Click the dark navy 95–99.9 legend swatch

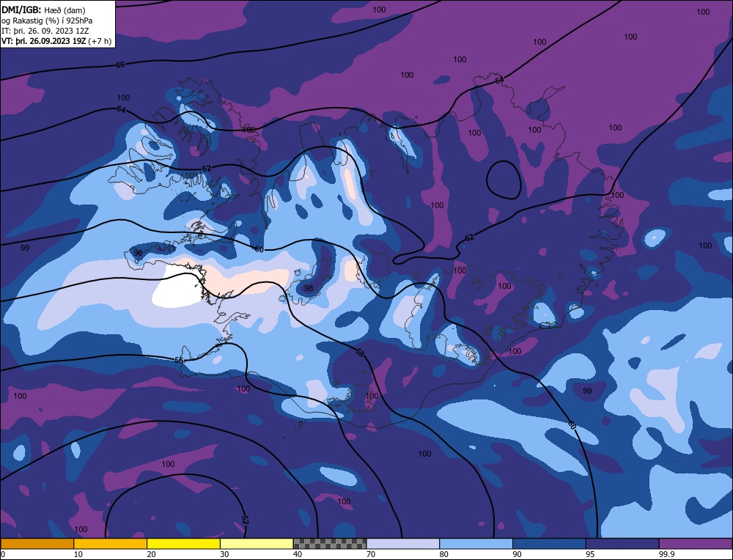[622, 544]
